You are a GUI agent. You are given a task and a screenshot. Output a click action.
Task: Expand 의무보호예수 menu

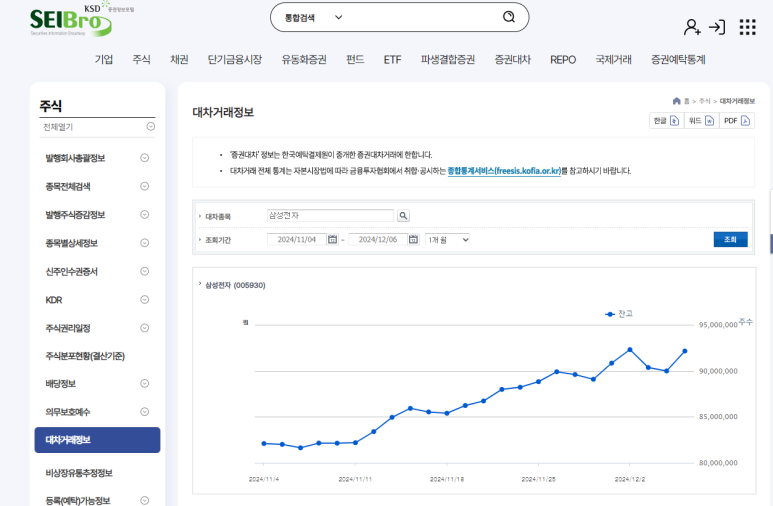tap(144, 412)
